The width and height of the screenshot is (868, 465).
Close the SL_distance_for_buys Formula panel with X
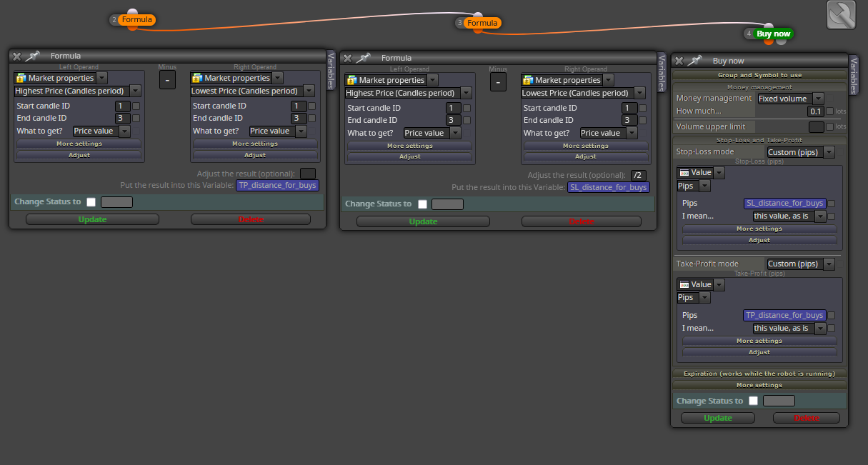tap(348, 58)
